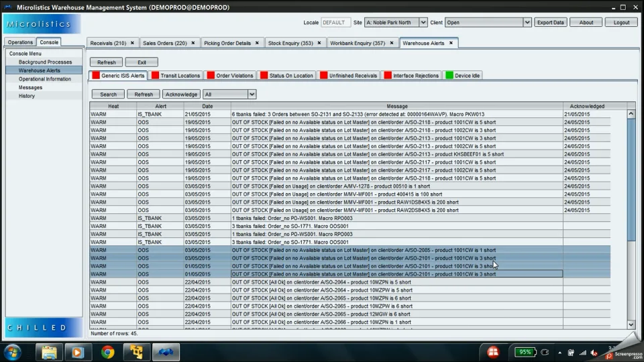Open Background Processes in Console Menu
The width and height of the screenshot is (644, 362).
(44, 62)
